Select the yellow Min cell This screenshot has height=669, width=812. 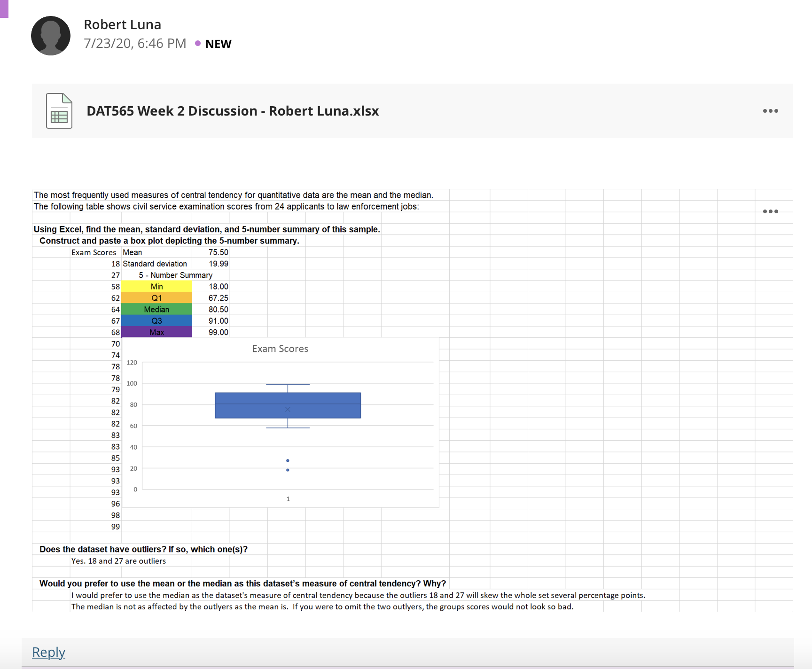[x=156, y=287]
